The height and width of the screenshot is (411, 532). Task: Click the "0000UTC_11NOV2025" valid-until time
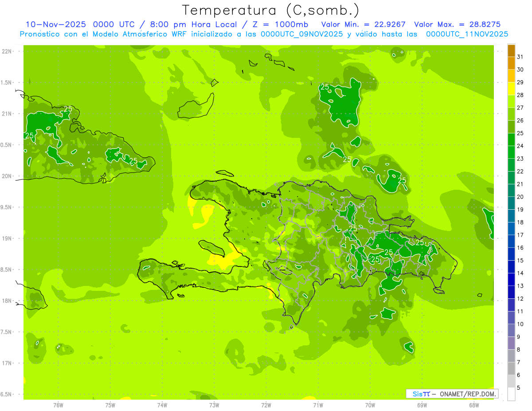click(x=467, y=34)
